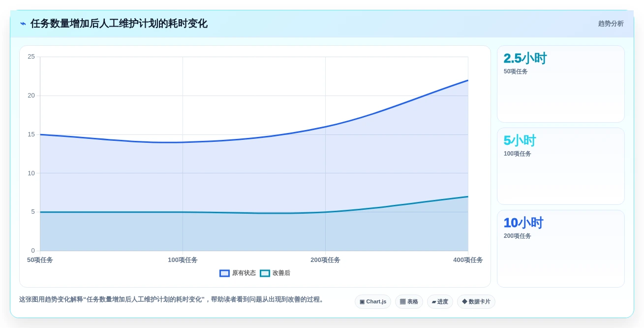Toggle the 改善后 legend swatch
The width and height of the screenshot is (644, 328).
[x=265, y=273]
